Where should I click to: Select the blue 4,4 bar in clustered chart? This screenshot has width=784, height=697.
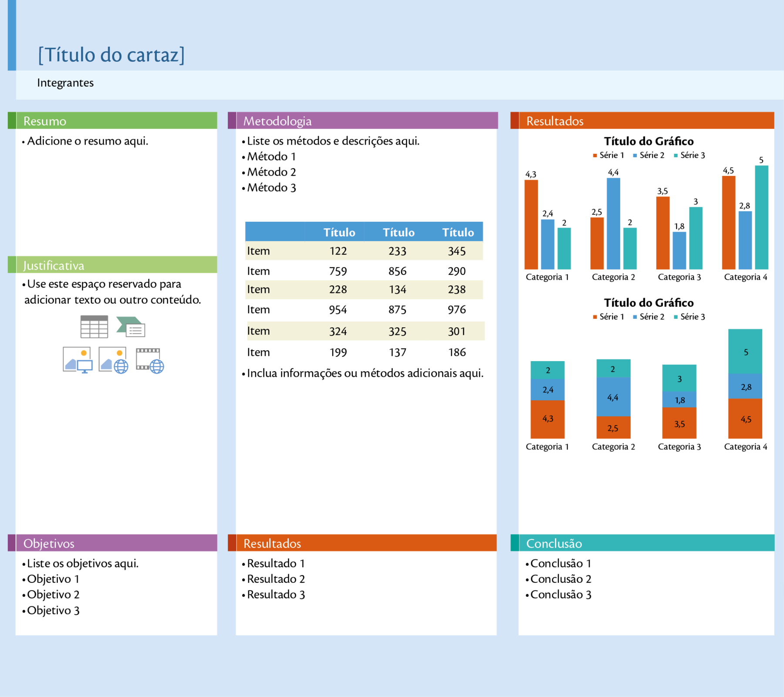click(x=613, y=224)
